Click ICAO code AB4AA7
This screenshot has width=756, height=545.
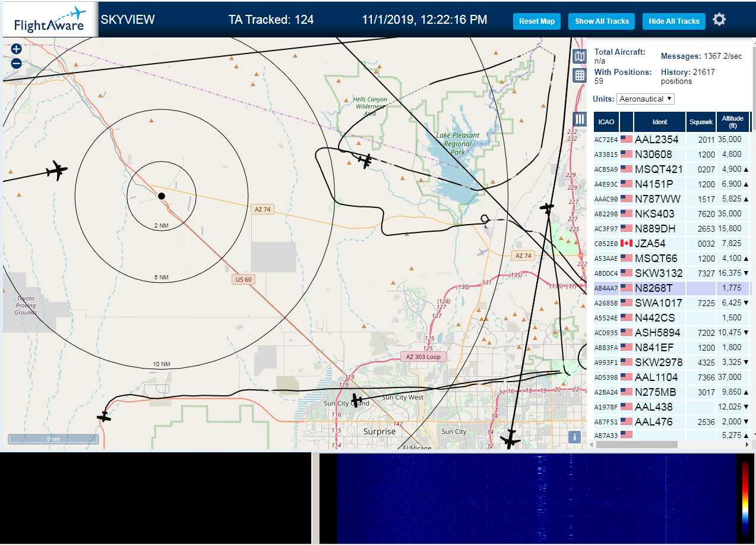click(606, 288)
